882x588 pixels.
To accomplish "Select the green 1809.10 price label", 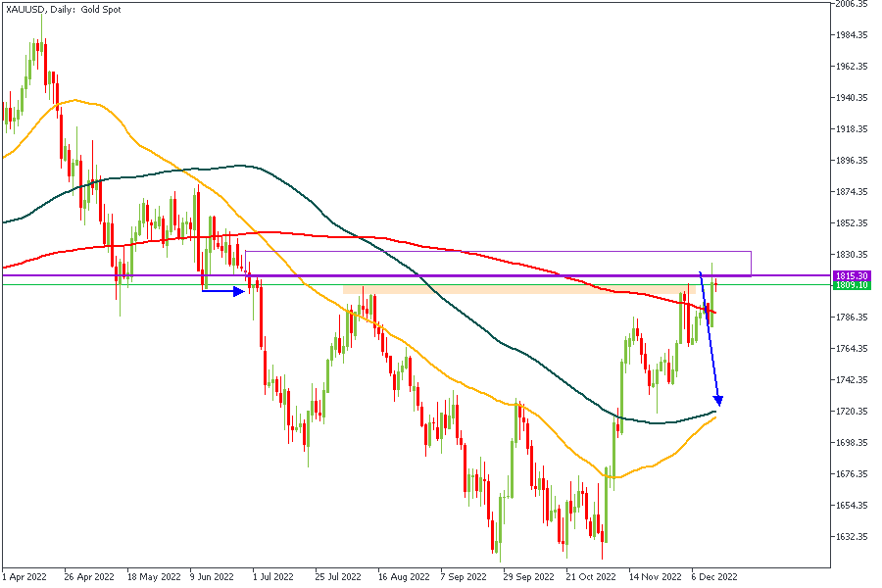I will click(x=851, y=285).
